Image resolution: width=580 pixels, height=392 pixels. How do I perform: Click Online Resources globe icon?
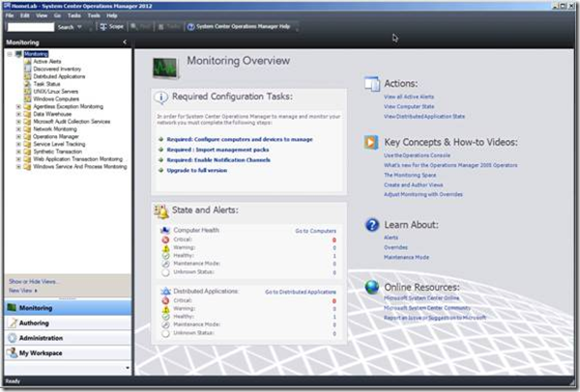(372, 287)
